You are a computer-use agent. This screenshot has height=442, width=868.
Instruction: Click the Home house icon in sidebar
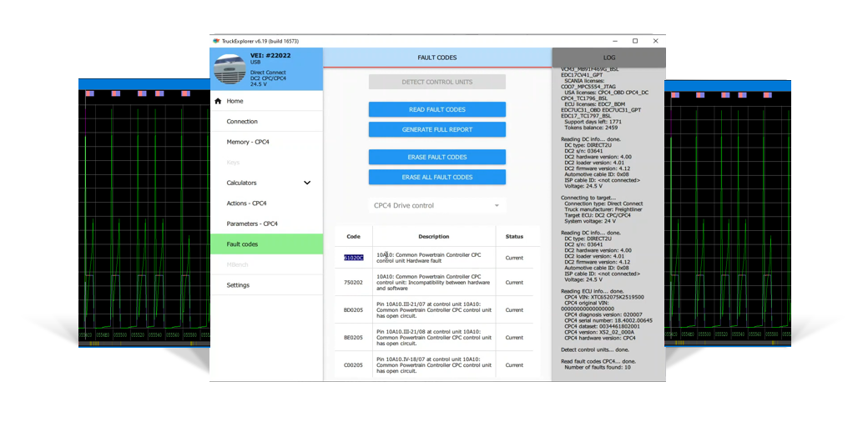click(x=219, y=101)
